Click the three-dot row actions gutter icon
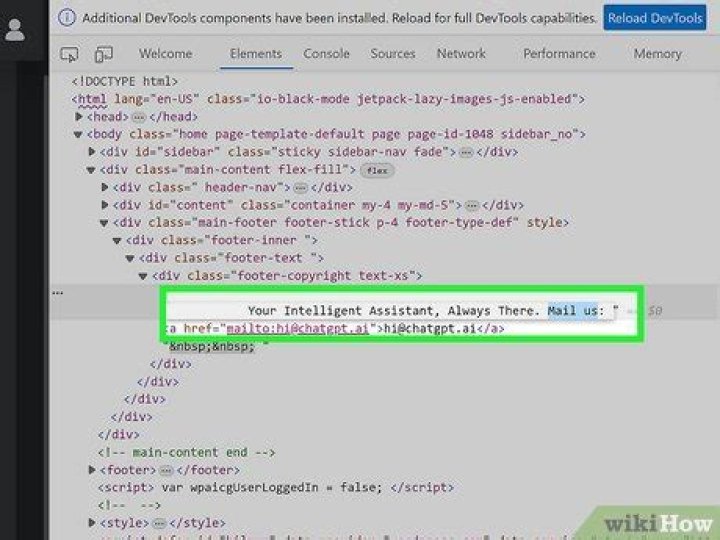The height and width of the screenshot is (540, 720). pyautogui.click(x=57, y=292)
